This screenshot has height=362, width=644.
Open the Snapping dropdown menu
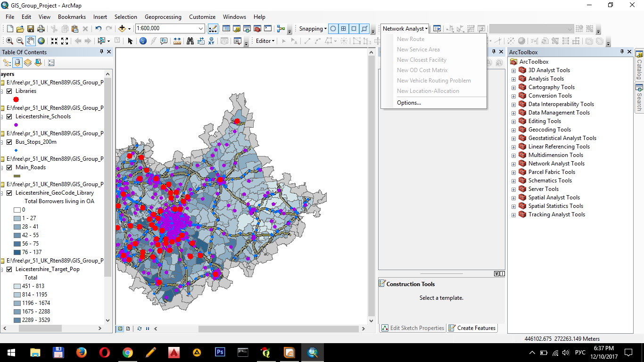click(313, 29)
